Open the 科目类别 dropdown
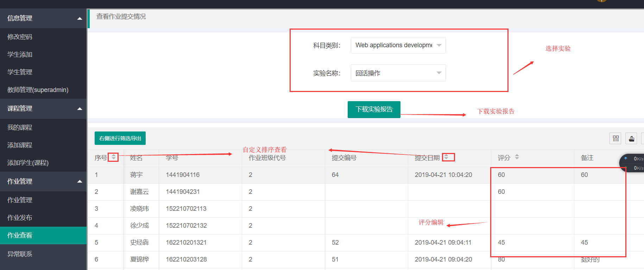The image size is (644, 270). coord(398,45)
